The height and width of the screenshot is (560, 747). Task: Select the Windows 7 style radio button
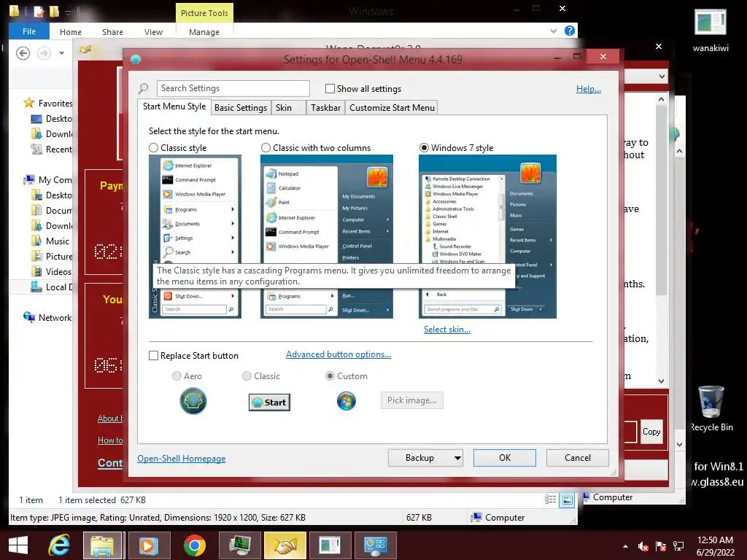[424, 147]
